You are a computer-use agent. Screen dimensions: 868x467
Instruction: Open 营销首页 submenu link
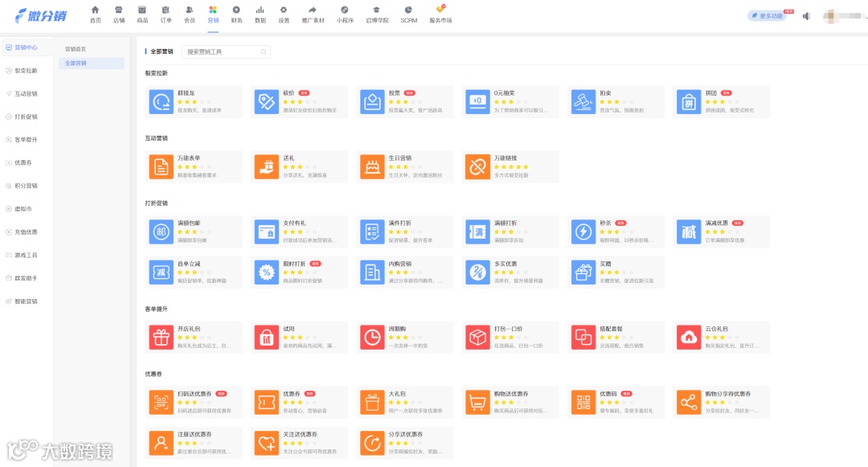point(76,49)
